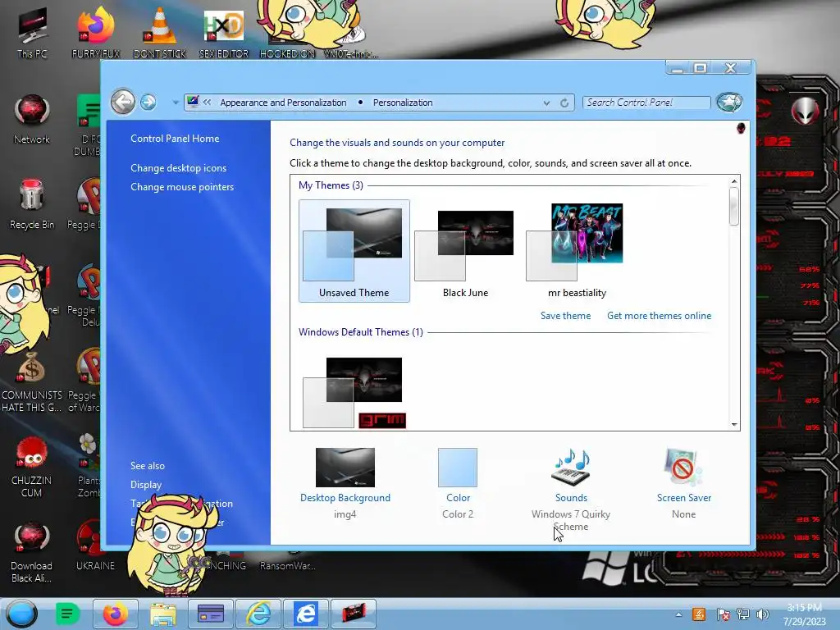Click the double-chevron breadcrumb overflow

[207, 102]
